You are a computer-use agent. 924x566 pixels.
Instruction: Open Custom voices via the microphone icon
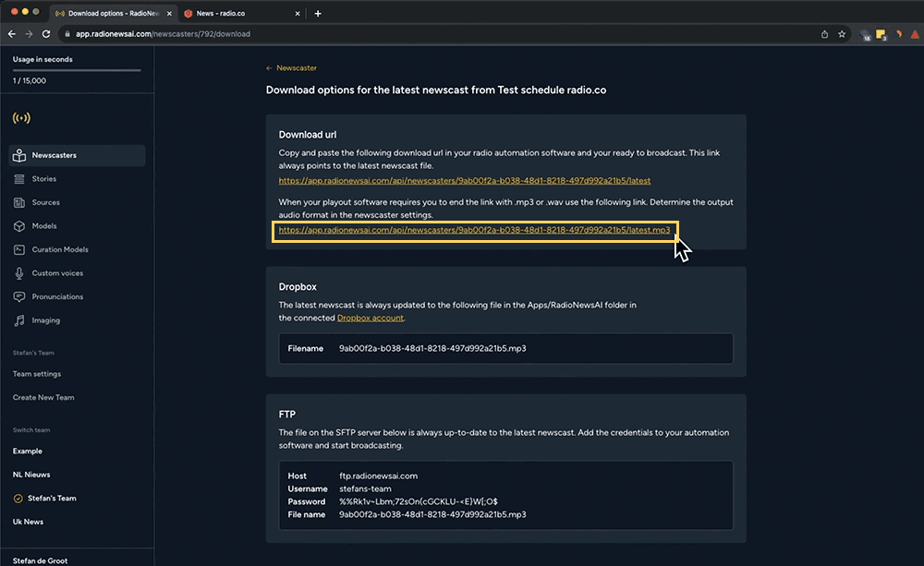point(18,272)
